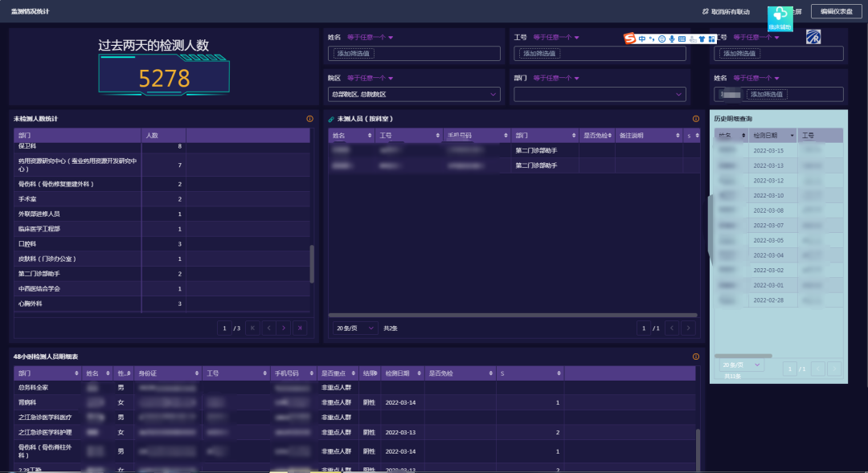The height and width of the screenshot is (473, 868).
Task: Click 添加筛选值 in 姓名 filter box
Action: tap(353, 54)
